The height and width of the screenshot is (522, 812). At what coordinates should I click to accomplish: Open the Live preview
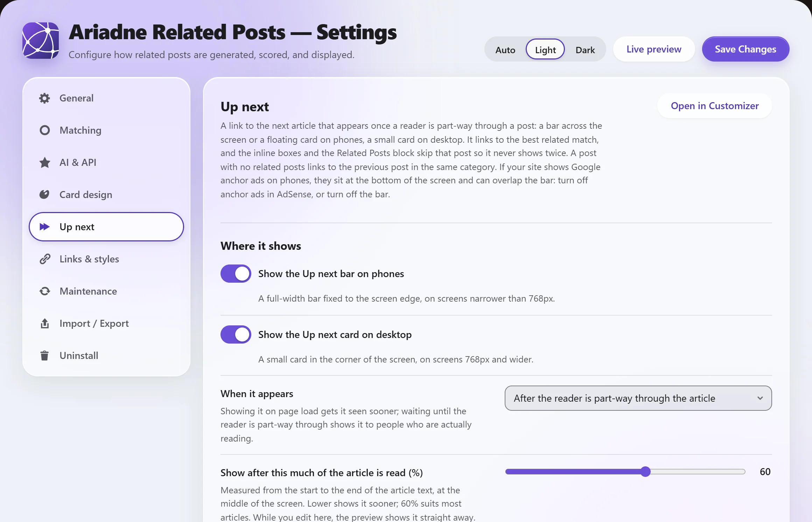[654, 49]
